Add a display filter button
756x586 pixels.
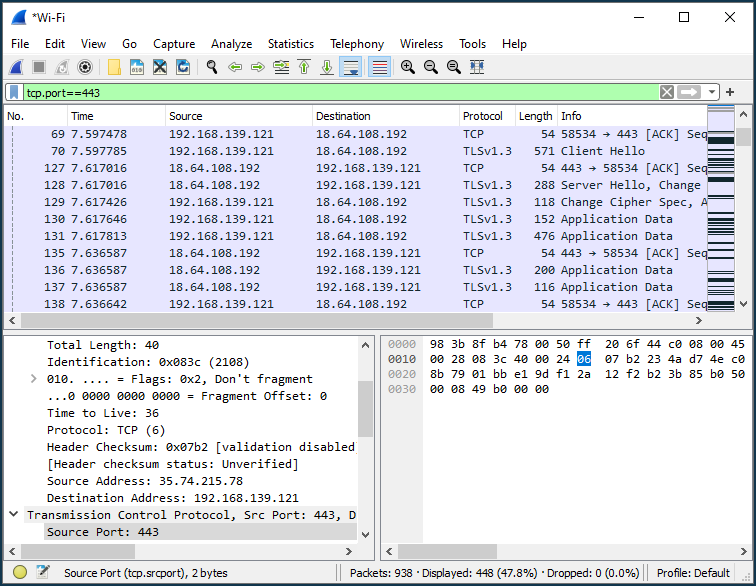[x=730, y=92]
